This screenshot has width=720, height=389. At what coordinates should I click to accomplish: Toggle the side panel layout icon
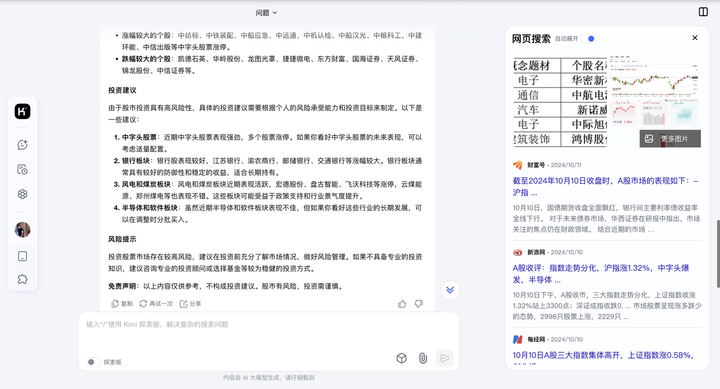(703, 11)
